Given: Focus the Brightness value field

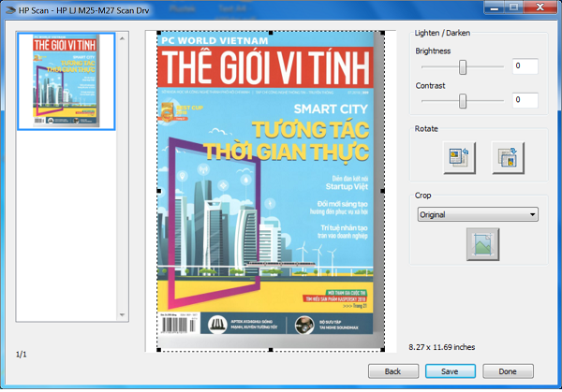Looking at the screenshot, I should 525,65.
